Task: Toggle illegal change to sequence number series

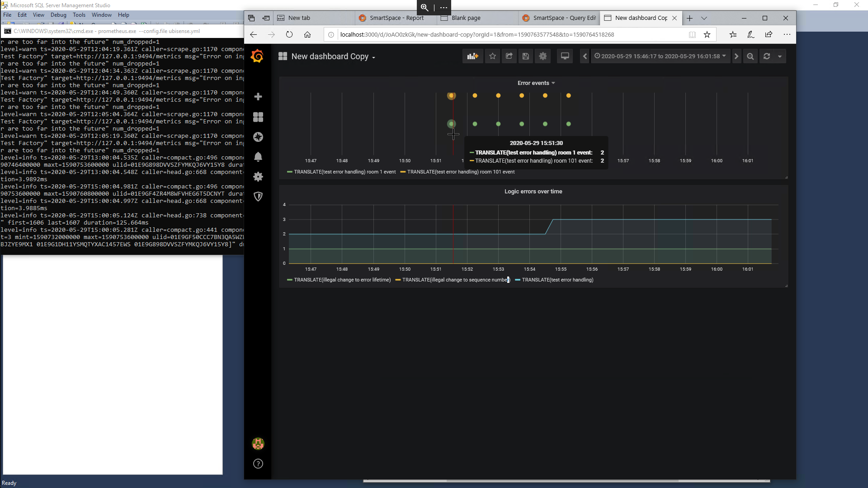Action: click(x=456, y=280)
